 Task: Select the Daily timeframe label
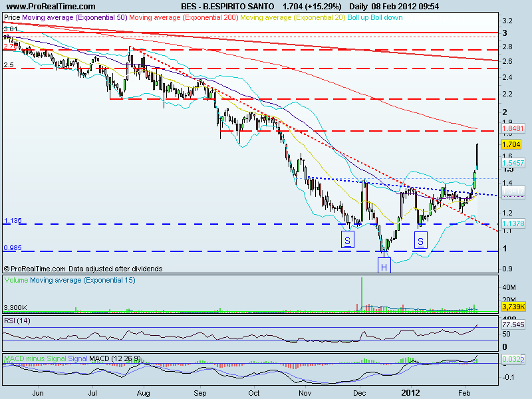coord(358,7)
